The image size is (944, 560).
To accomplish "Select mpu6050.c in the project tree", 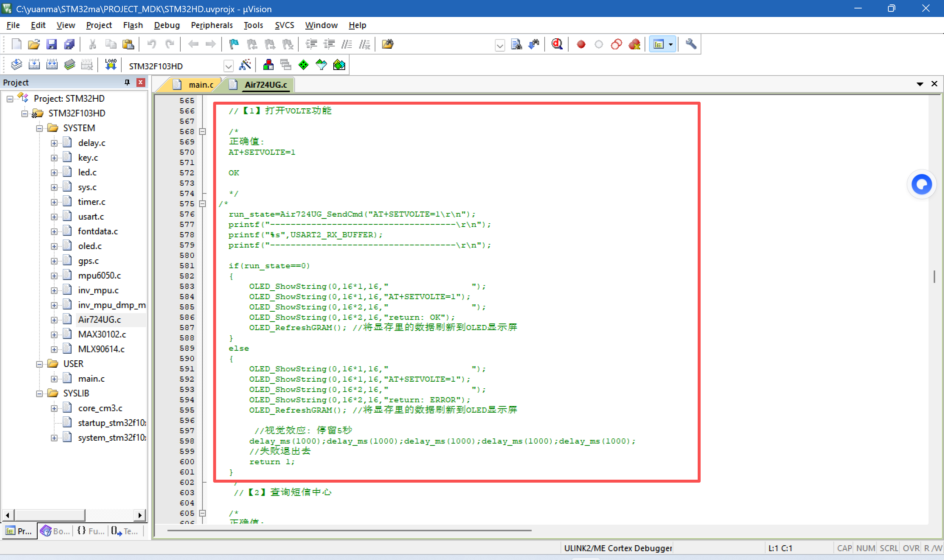I will tap(99, 276).
